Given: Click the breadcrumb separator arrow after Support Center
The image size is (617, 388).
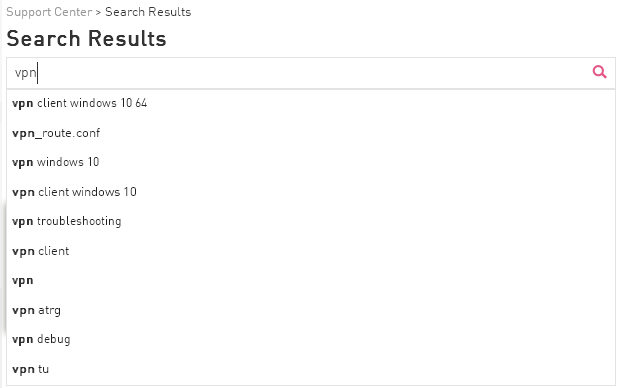Looking at the screenshot, I should coord(98,12).
